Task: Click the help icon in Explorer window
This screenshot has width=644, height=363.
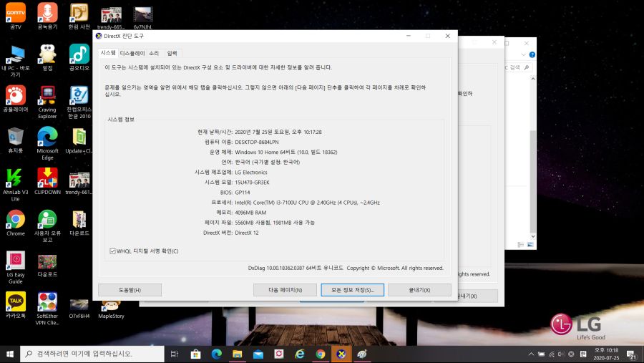Action: [x=532, y=54]
